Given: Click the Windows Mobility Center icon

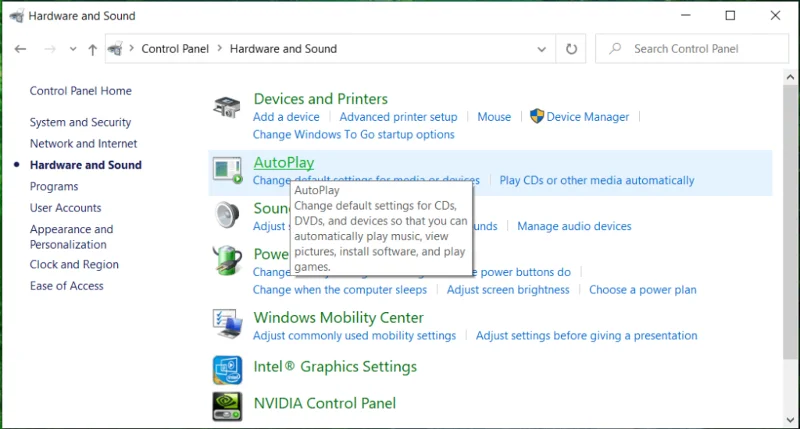Looking at the screenshot, I should pyautogui.click(x=228, y=324).
